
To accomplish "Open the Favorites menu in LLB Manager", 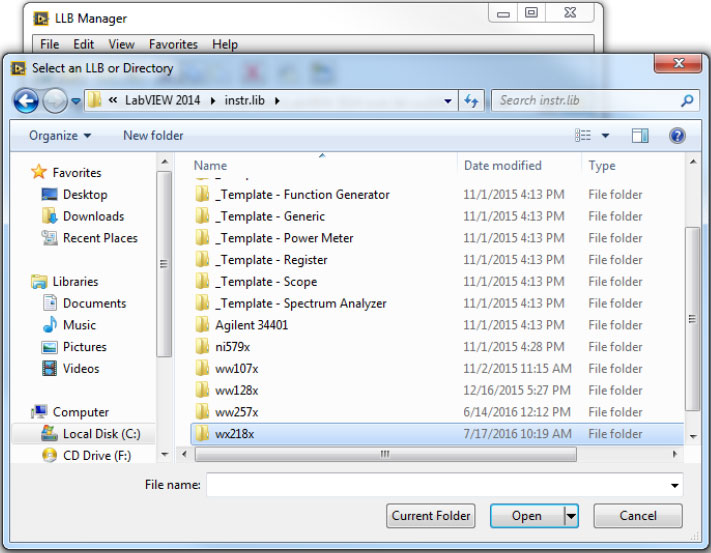I will click(173, 44).
